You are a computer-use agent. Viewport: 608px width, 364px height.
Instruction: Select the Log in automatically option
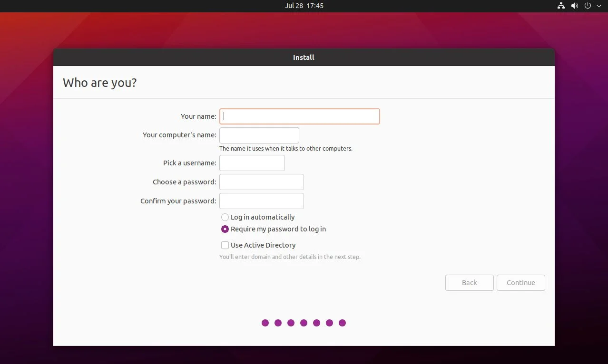[x=258, y=217]
